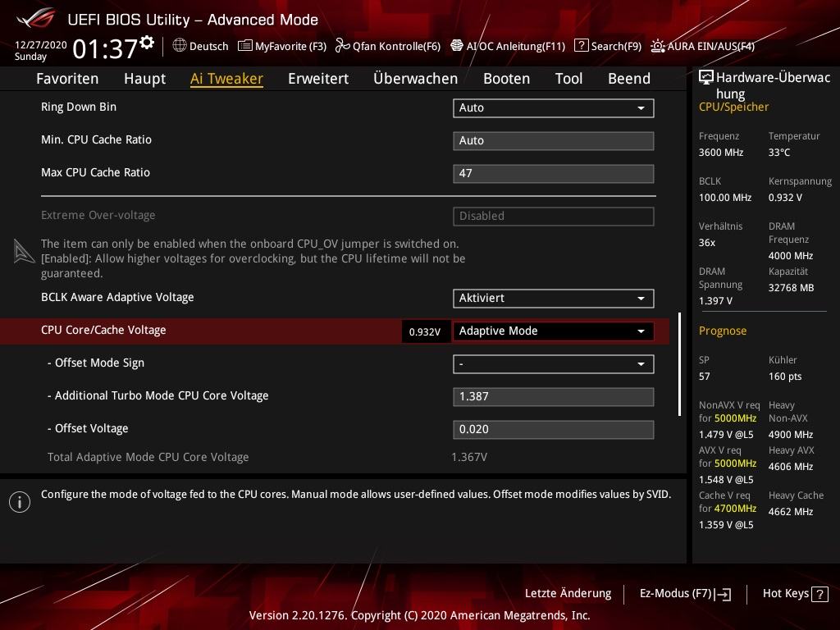Switch to Ez-Modus (F7)
Screen dimensions: 840x630
tap(685, 594)
